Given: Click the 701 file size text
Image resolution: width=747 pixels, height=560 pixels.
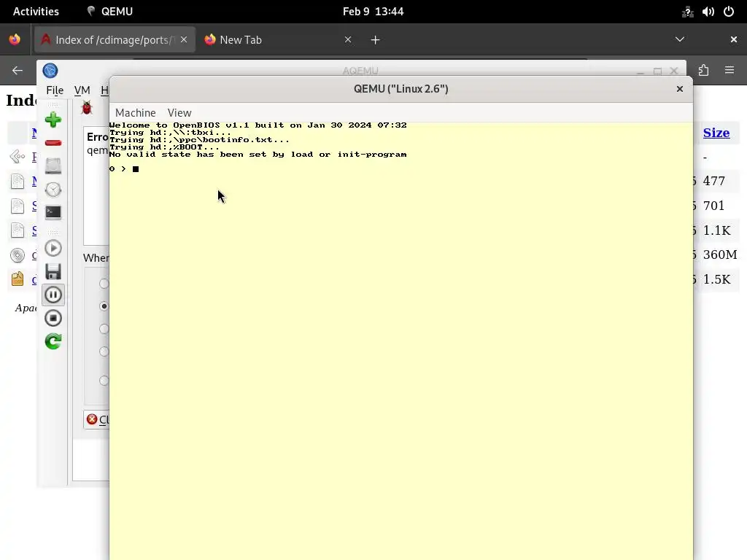Looking at the screenshot, I should tap(713, 206).
